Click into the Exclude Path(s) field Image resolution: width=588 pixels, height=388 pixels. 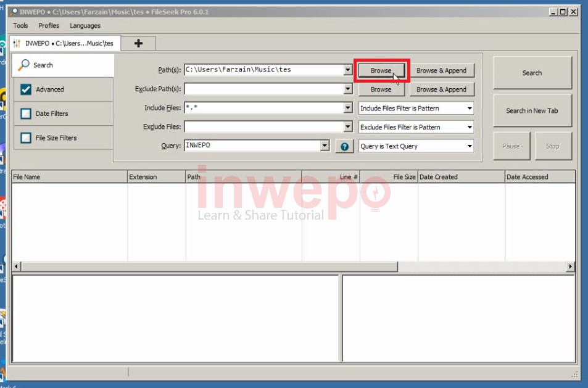click(264, 89)
